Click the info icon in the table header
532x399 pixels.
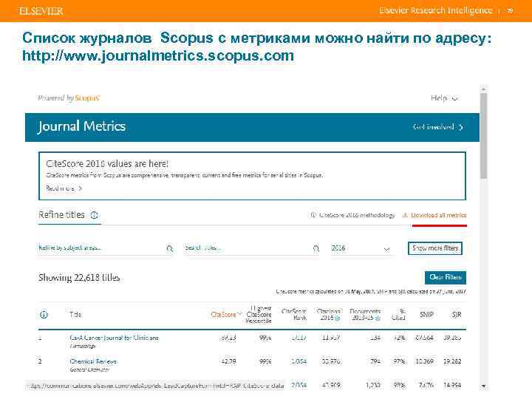[x=44, y=315]
